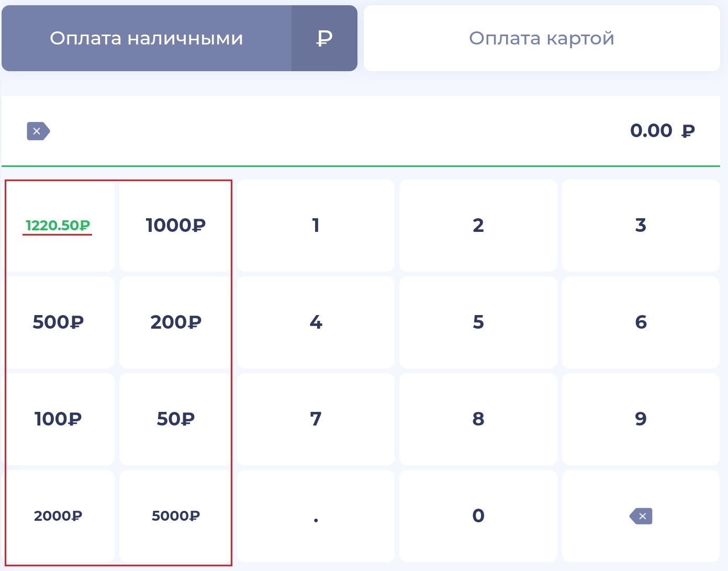This screenshot has height=571, width=728.
Task: Tap the 100₽ banknote button
Action: coord(58,419)
